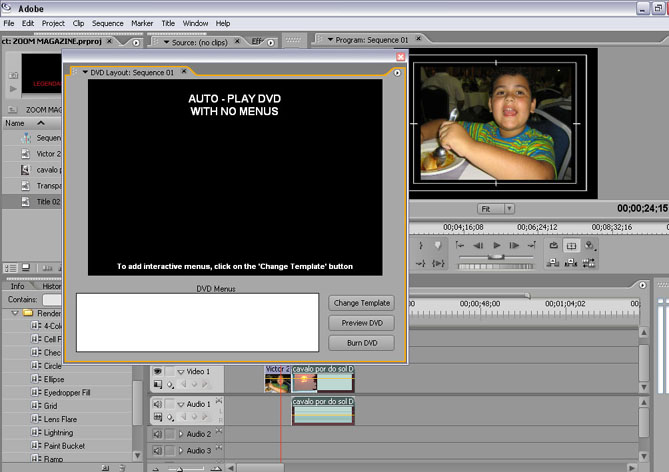Viewport: 669px width, 472px height.
Task: Click the shuttle slider in Program monitor
Action: [495, 257]
